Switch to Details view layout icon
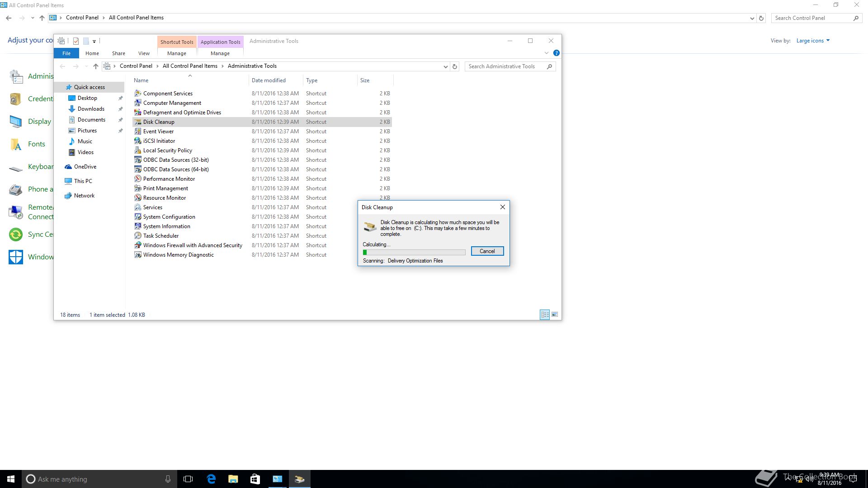 point(545,314)
